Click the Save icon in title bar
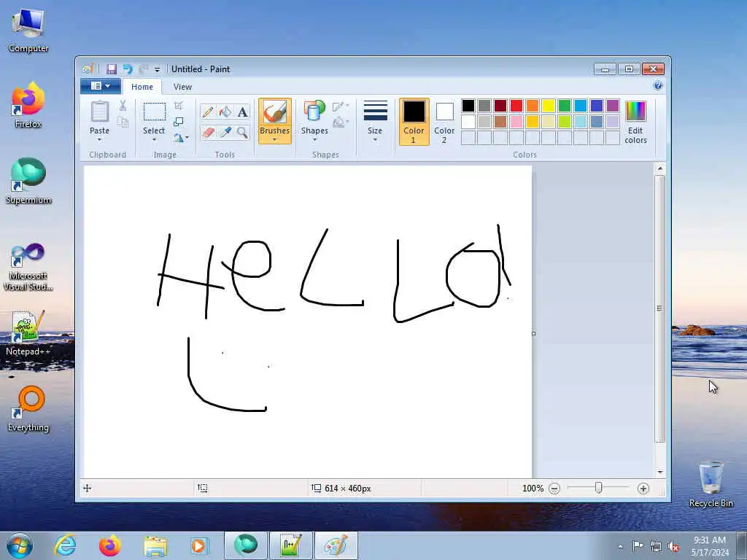 112,69
